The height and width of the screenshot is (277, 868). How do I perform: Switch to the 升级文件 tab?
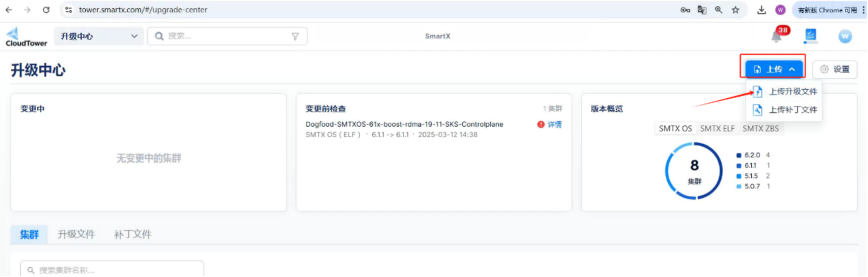click(x=76, y=234)
